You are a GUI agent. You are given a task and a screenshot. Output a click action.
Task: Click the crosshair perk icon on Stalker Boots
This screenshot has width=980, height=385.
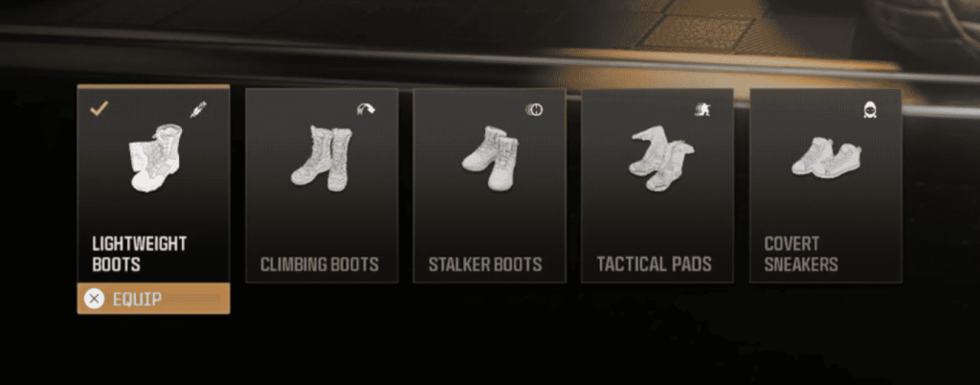[534, 110]
